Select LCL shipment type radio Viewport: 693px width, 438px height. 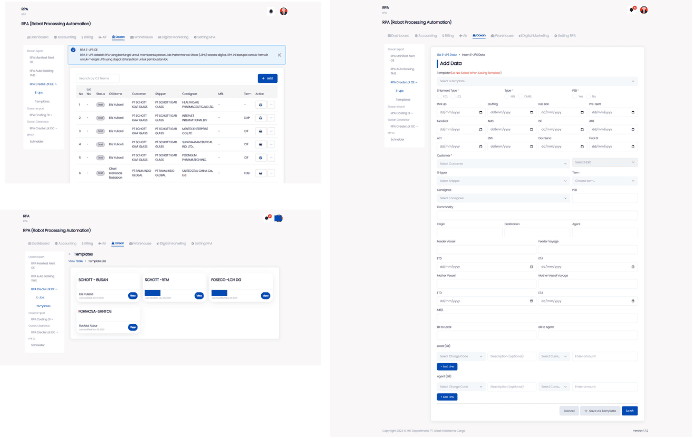[453, 96]
